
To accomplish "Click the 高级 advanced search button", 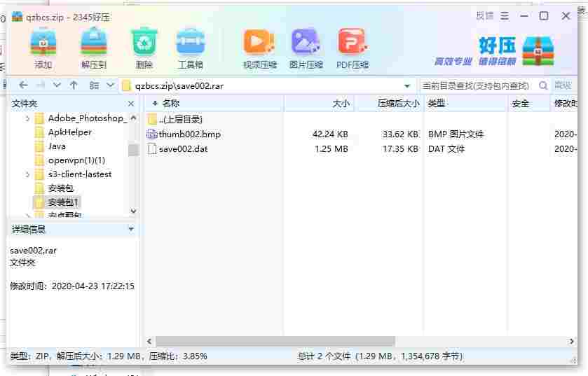I will [563, 85].
